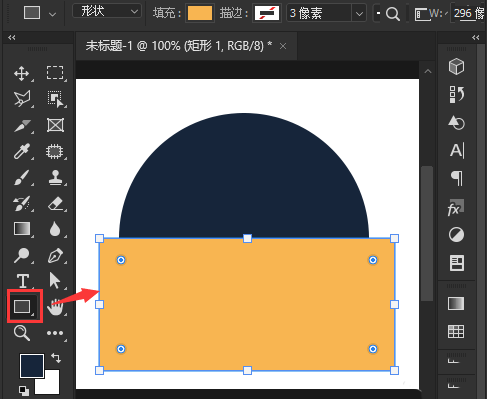Select the Move tool
Viewport: 487px width, 399px height.
point(22,73)
